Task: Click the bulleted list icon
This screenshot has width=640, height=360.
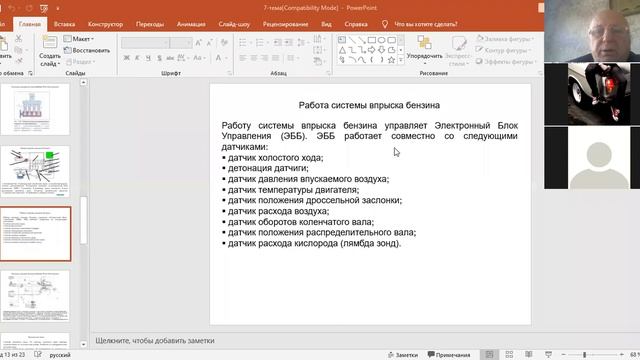Action: 244,42
